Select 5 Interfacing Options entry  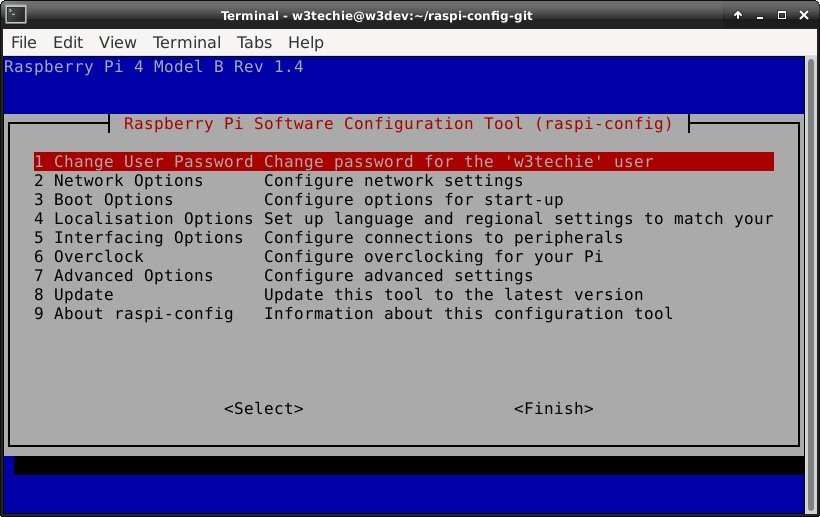coord(404,238)
